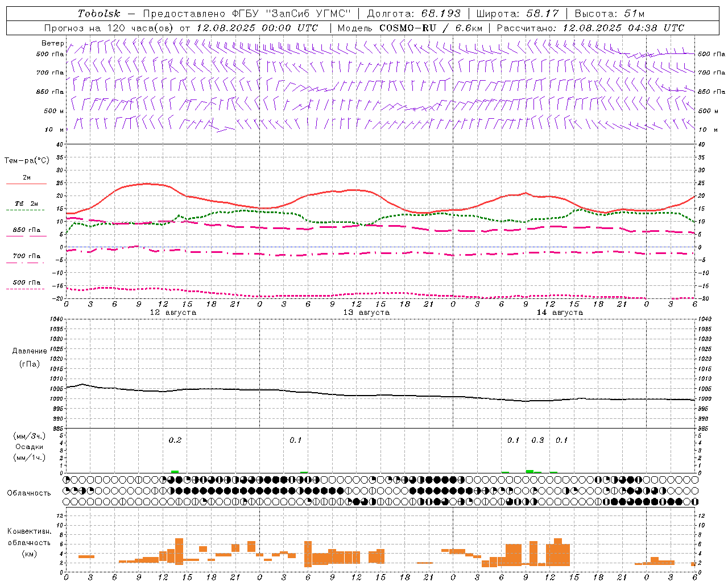
Task: Click the "Рассчитано: 12.08.2025 04:38 UTC" timestamp
Action: pos(590,28)
